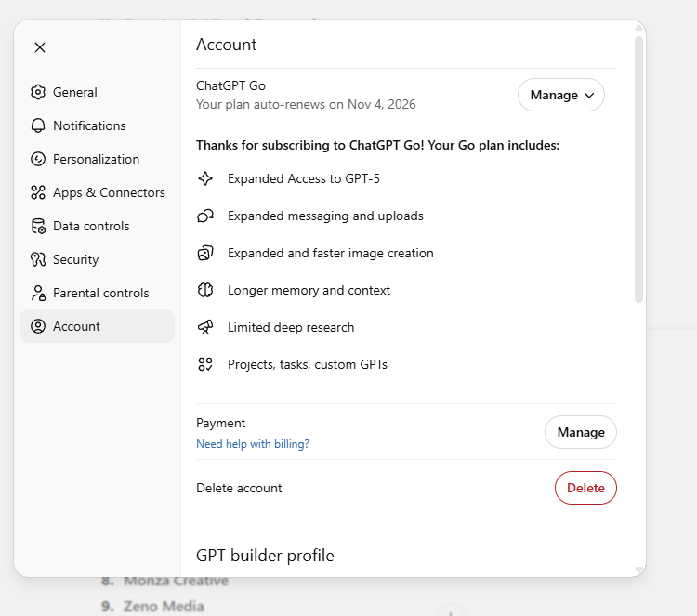Click Zeno Media in background chat
This screenshot has width=697, height=616.
point(164,606)
